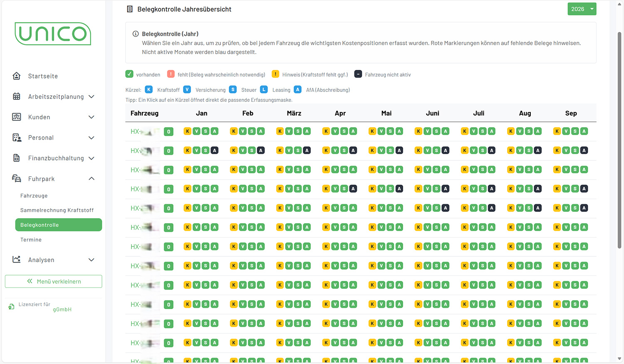
Task: Click the black 'Fahrzeug nicht aktiv' legend box
Action: click(x=358, y=74)
